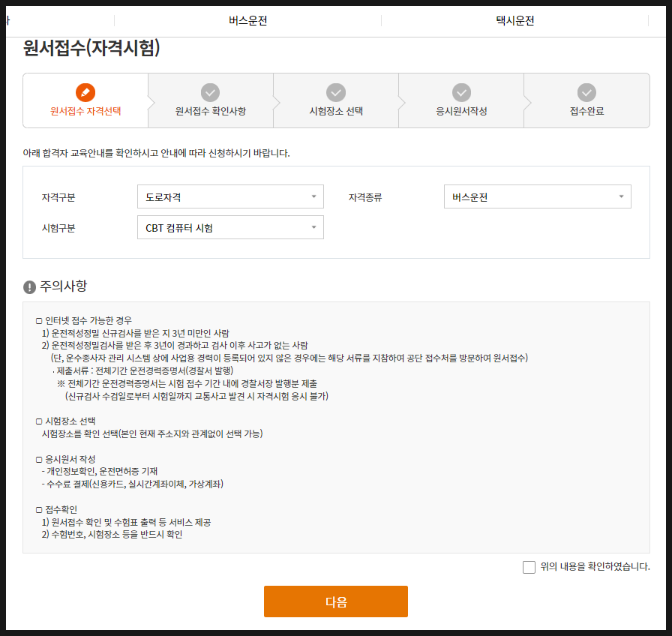The image size is (672, 636).
Task: Go to the 원서접수 확인사항 step label
Action: click(211, 112)
